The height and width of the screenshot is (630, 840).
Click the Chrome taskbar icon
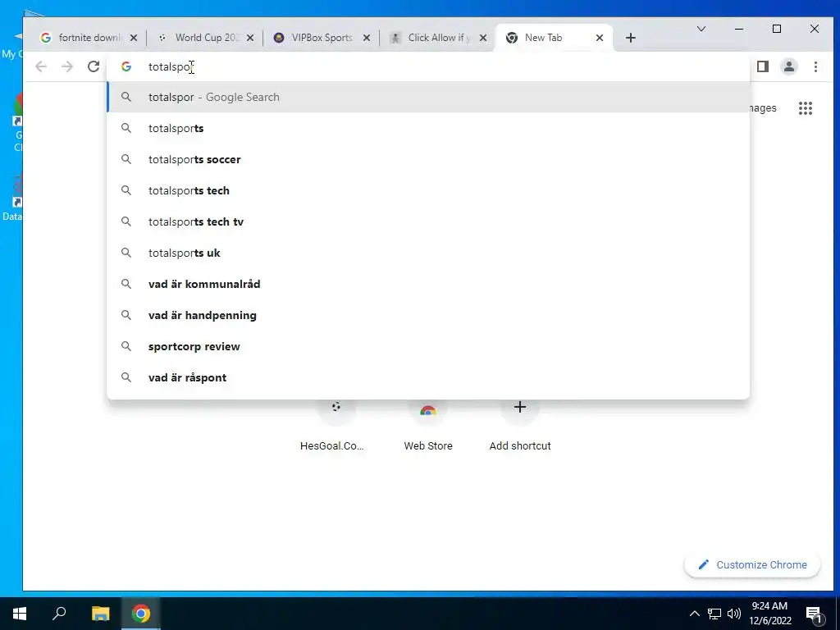coord(141,614)
